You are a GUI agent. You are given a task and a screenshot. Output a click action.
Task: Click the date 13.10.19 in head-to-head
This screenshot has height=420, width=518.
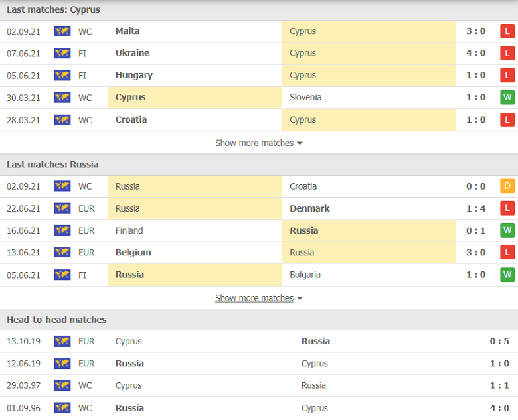(x=23, y=342)
